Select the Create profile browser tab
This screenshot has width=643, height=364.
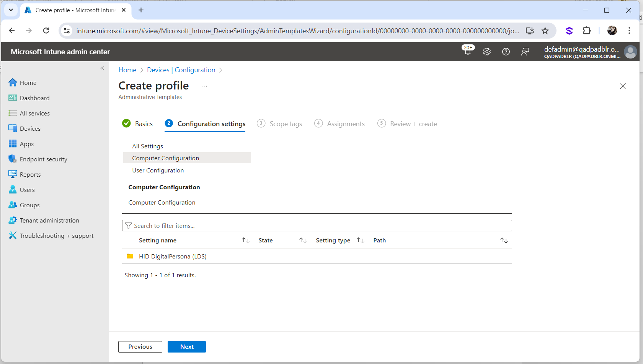coord(75,10)
